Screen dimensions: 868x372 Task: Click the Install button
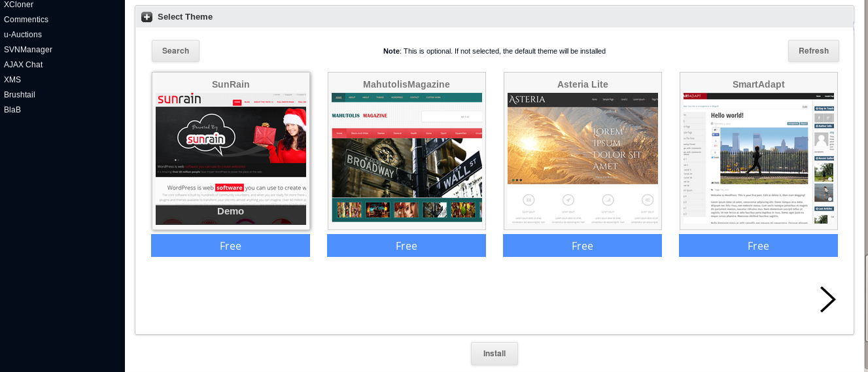[494, 354]
